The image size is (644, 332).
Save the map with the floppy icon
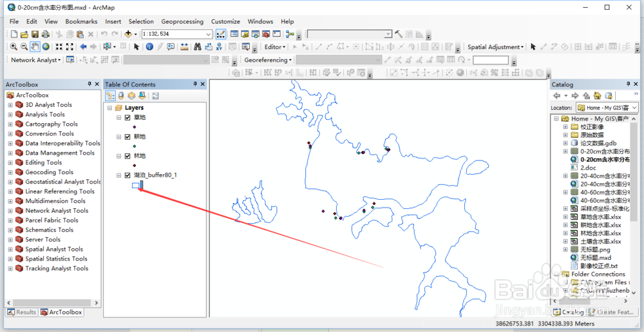35,34
